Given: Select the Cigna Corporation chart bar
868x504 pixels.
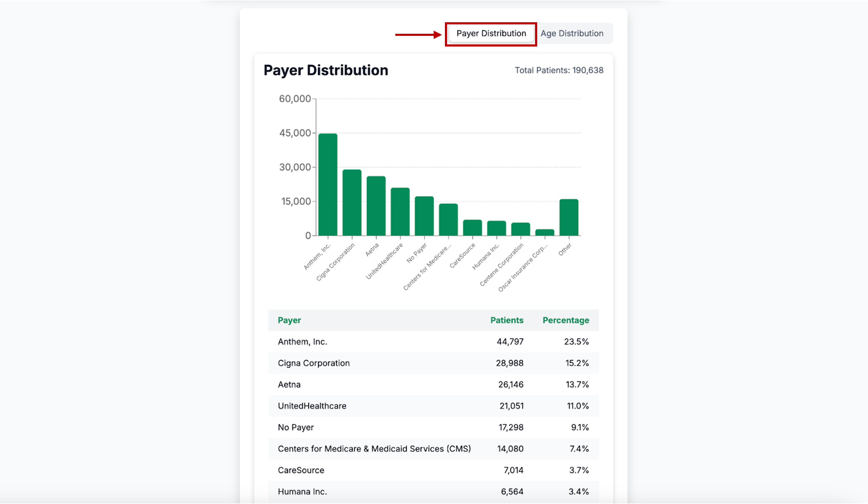Looking at the screenshot, I should [x=352, y=203].
